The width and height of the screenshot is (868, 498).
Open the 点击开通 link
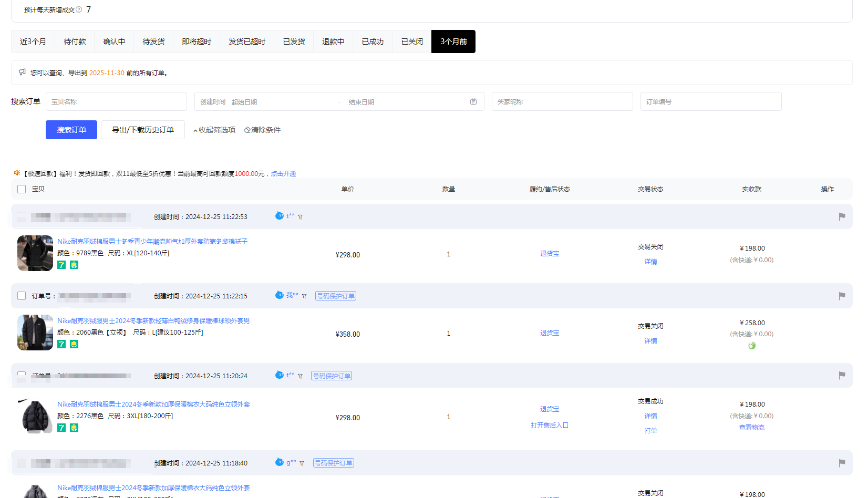[x=283, y=174]
